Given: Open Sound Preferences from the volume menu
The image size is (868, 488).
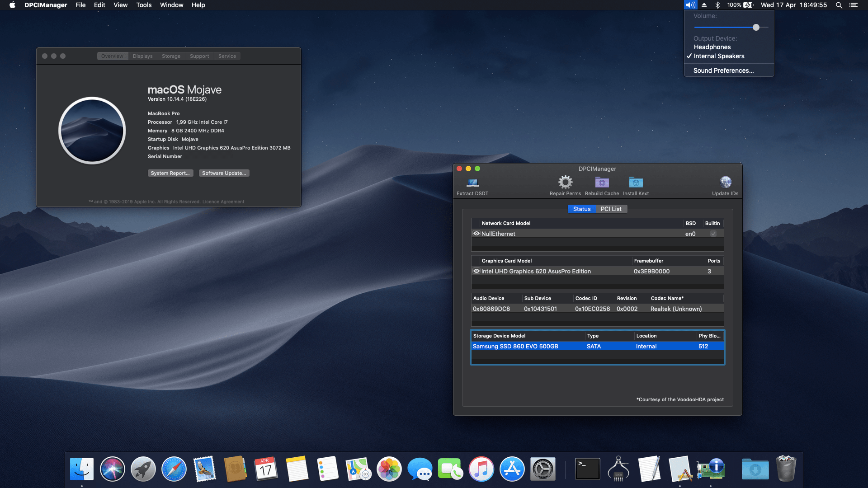Looking at the screenshot, I should [723, 70].
